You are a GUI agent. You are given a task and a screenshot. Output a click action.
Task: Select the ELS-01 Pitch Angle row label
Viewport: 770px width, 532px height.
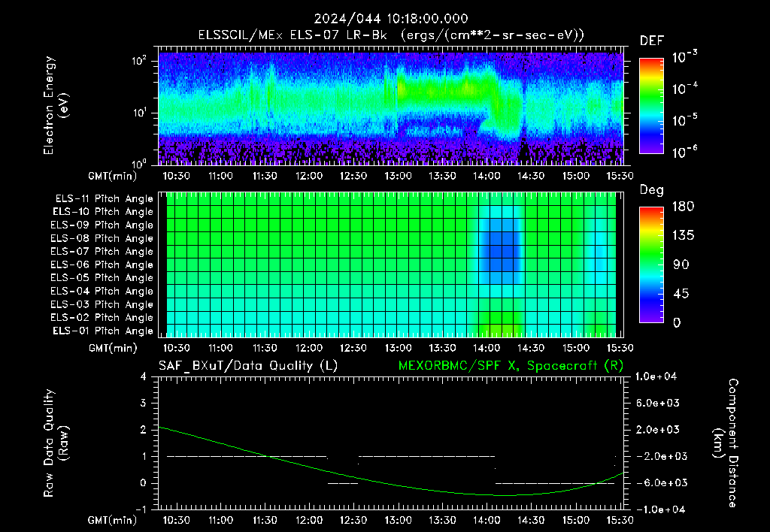point(103,331)
